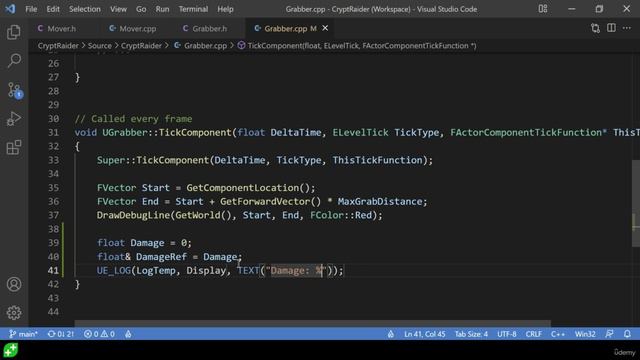This screenshot has width=640, height=360.
Task: Open the Run menu
Action: coord(162,9)
